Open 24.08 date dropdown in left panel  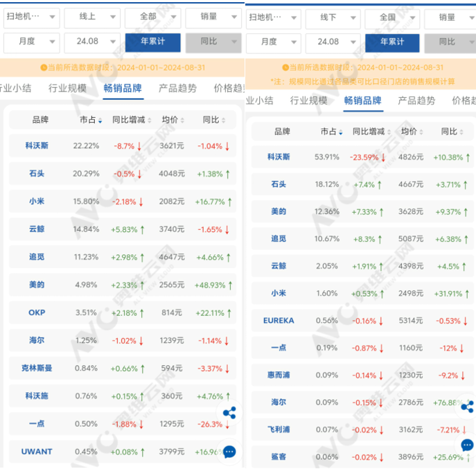click(92, 42)
